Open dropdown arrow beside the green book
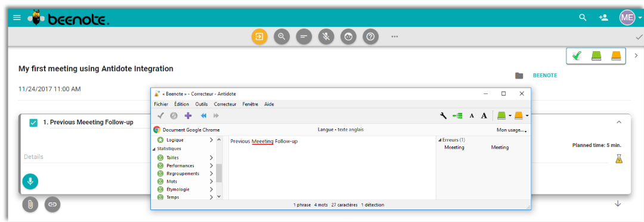This screenshot has width=644, height=222. [510, 116]
